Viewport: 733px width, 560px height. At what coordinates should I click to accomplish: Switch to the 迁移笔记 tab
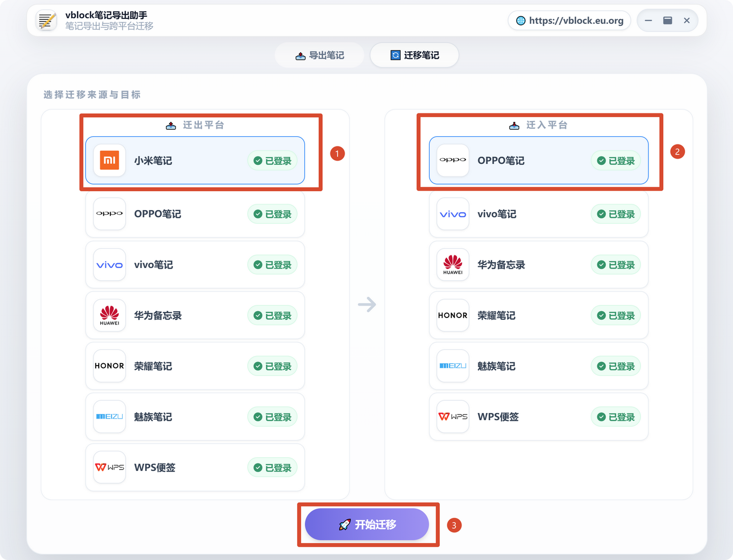pyautogui.click(x=414, y=55)
